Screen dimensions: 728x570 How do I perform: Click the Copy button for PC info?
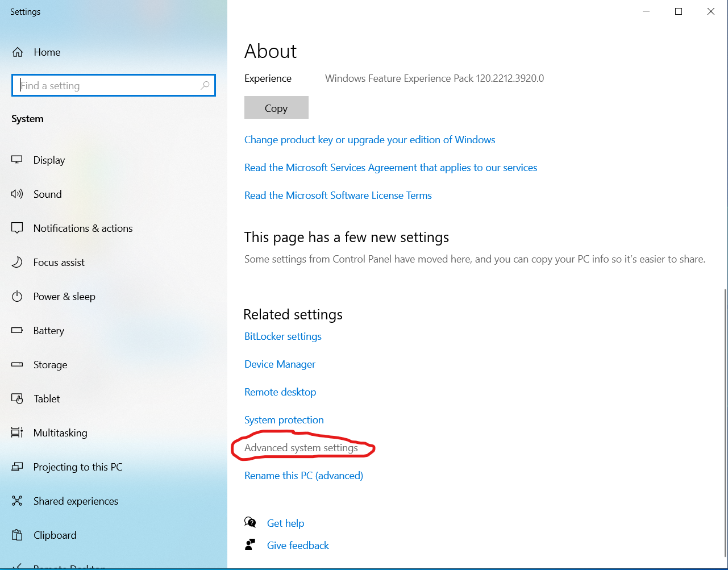tap(276, 107)
